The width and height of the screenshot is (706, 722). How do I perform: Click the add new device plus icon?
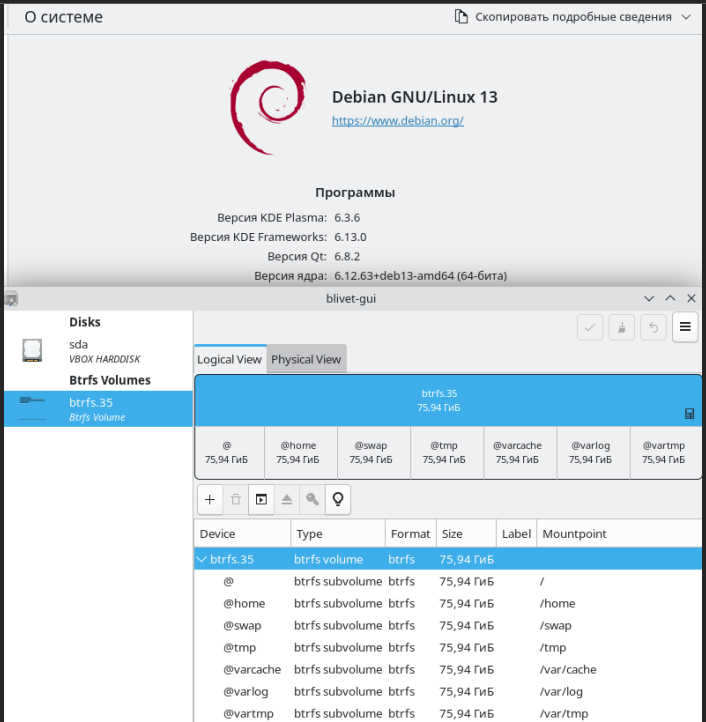210,499
